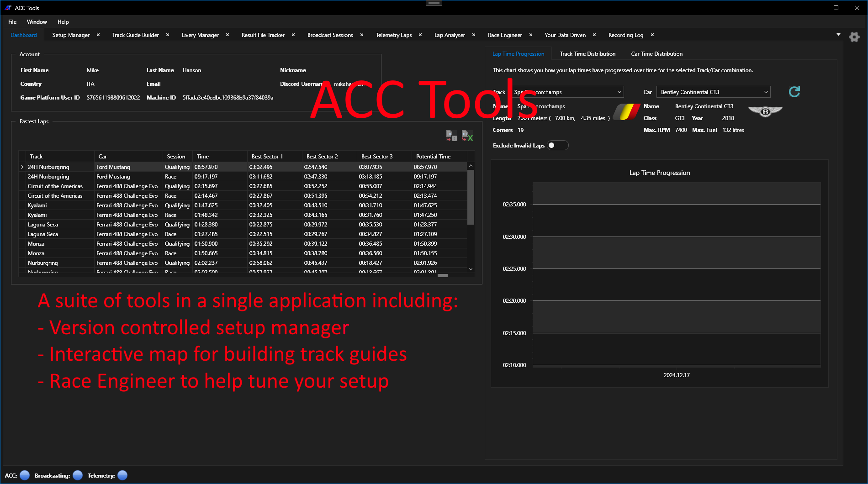
Task: Toggle Exclude Invalid Laps switch
Action: click(558, 145)
